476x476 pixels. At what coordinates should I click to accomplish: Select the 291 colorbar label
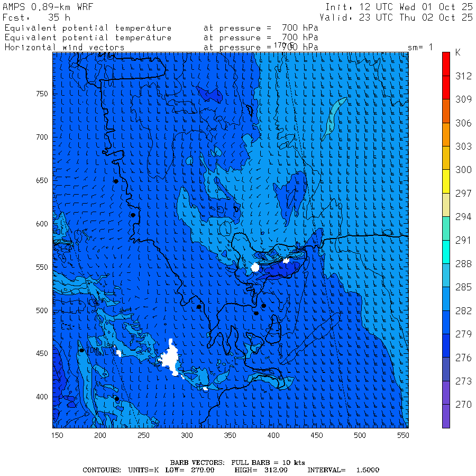[x=463, y=240]
